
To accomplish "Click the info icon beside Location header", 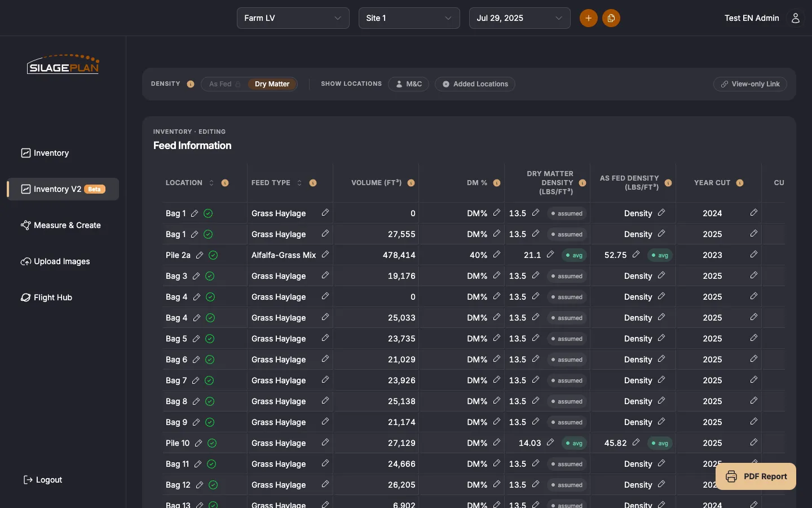I will [x=225, y=183].
